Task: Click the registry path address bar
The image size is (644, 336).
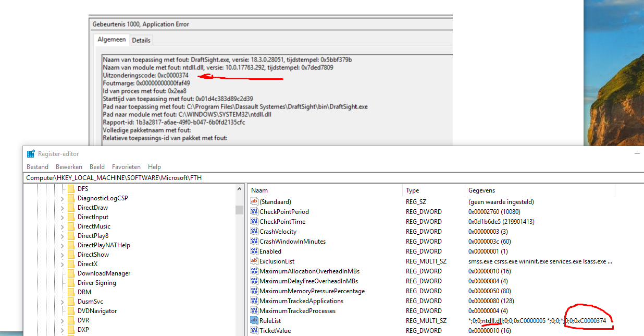Action: pyautogui.click(x=333, y=178)
